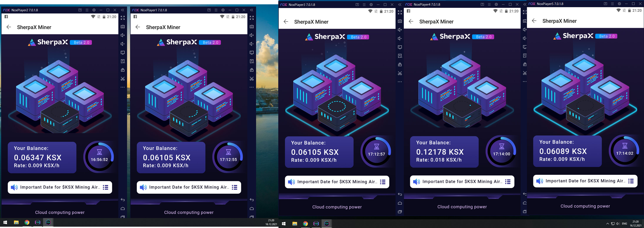Open Chrome from the left taskbar
644x228 pixels.
(27, 223)
